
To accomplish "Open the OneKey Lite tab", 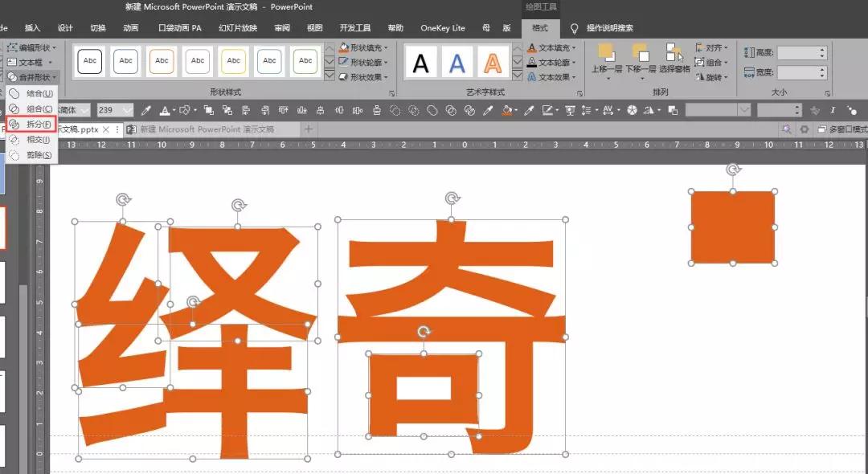I will click(x=442, y=27).
